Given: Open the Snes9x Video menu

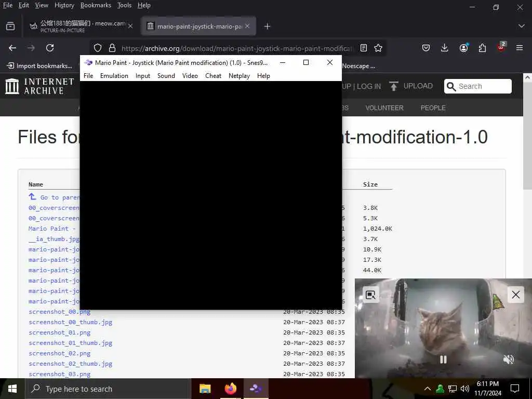Looking at the screenshot, I should (190, 76).
